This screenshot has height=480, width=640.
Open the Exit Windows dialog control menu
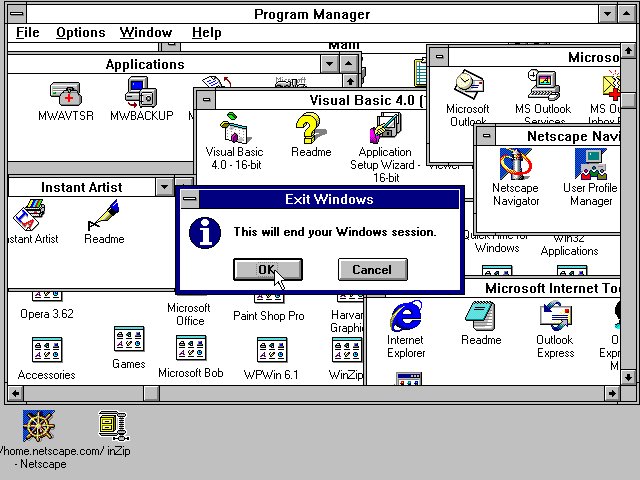click(190, 199)
